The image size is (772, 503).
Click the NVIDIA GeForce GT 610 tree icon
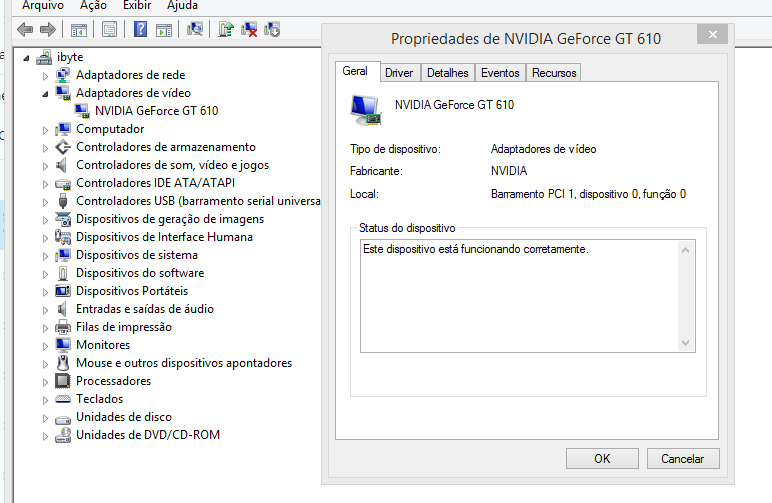tap(82, 111)
